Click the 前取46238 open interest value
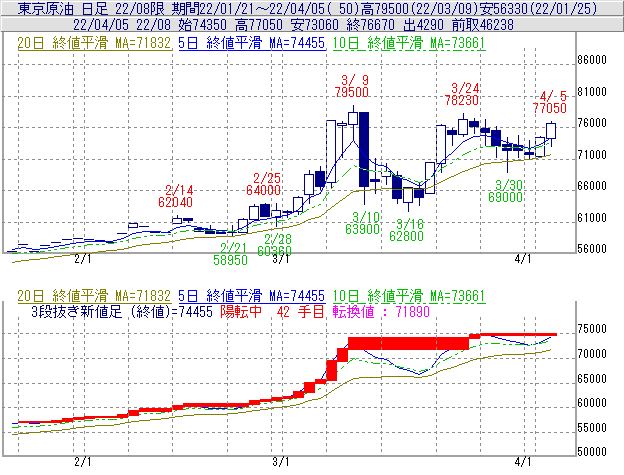624x475 pixels. click(483, 25)
